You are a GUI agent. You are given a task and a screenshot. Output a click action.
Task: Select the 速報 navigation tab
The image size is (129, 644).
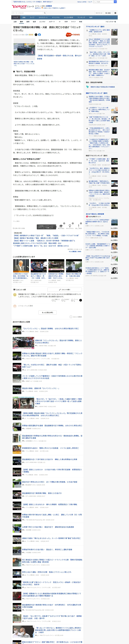tap(24, 17)
